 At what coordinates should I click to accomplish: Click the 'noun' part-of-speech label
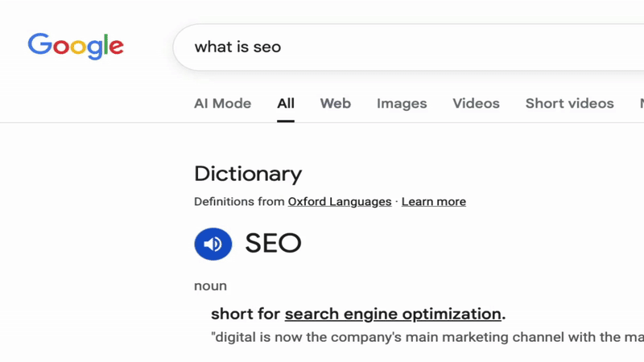[x=210, y=286]
